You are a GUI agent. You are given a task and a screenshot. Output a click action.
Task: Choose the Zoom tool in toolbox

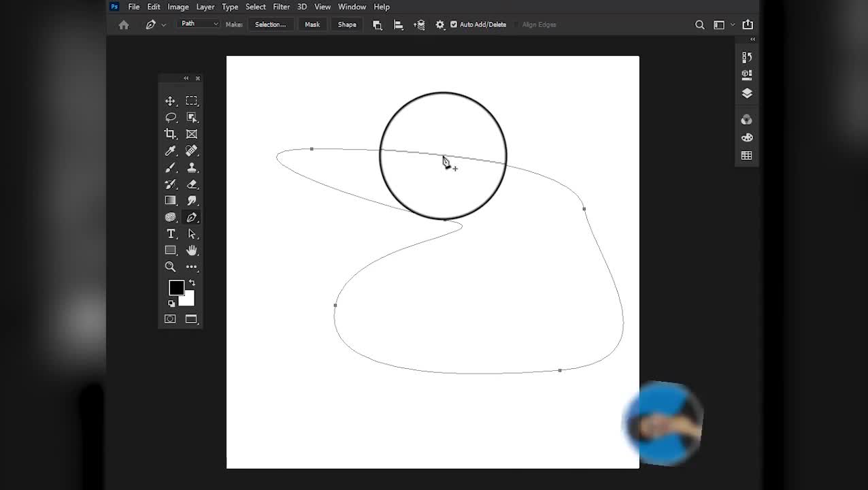pyautogui.click(x=170, y=267)
